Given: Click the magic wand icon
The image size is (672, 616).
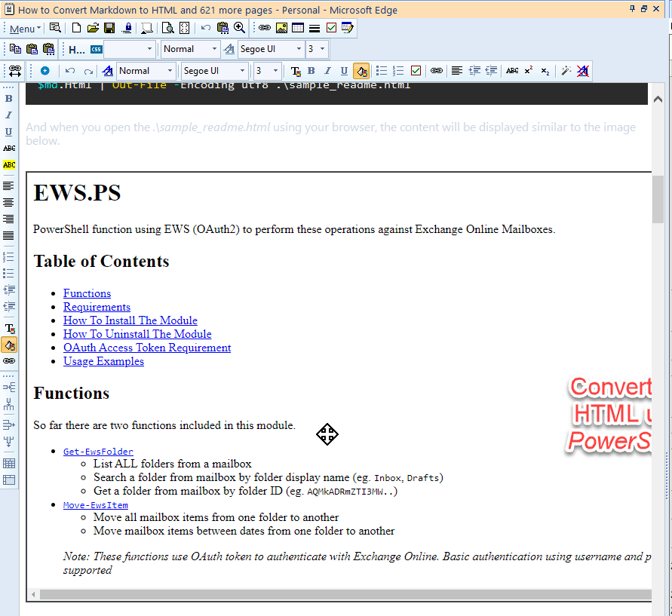Looking at the screenshot, I should tap(566, 71).
